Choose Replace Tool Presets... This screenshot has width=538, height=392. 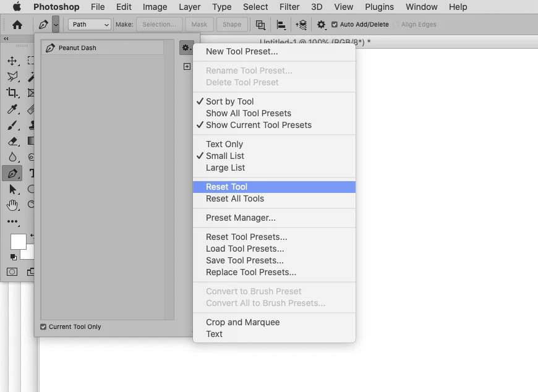pos(274,272)
